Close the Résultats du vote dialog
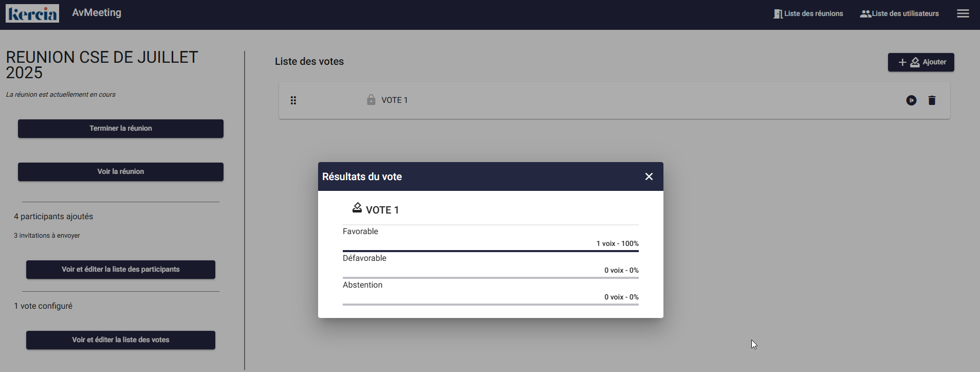 click(x=649, y=176)
